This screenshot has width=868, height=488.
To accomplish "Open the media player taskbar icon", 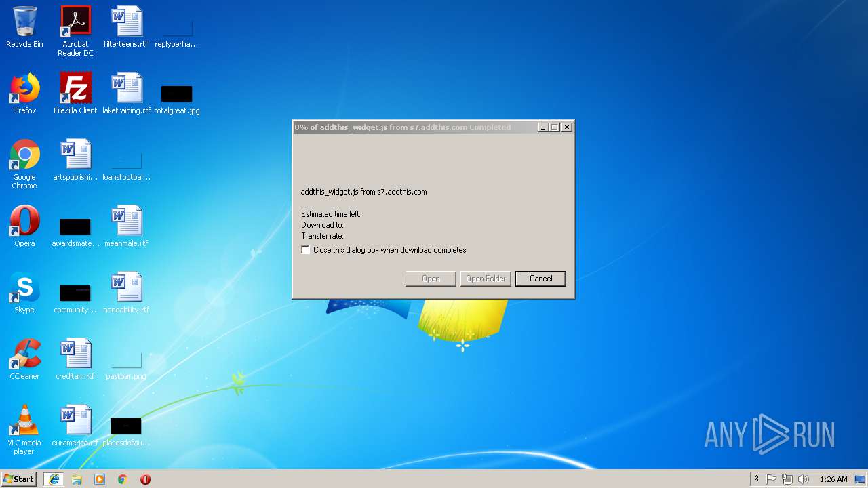I will click(x=100, y=479).
